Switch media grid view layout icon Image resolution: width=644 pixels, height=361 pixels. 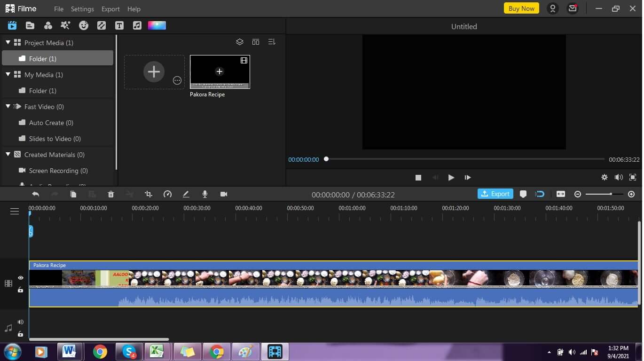pos(256,42)
